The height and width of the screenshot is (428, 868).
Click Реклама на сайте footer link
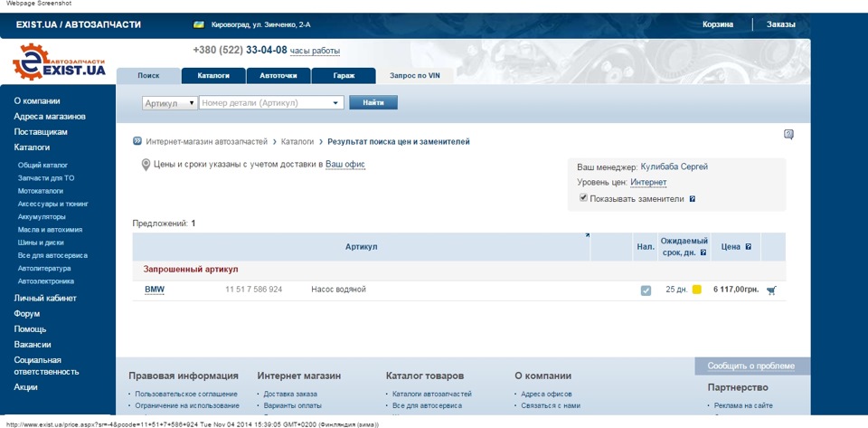coord(743,405)
